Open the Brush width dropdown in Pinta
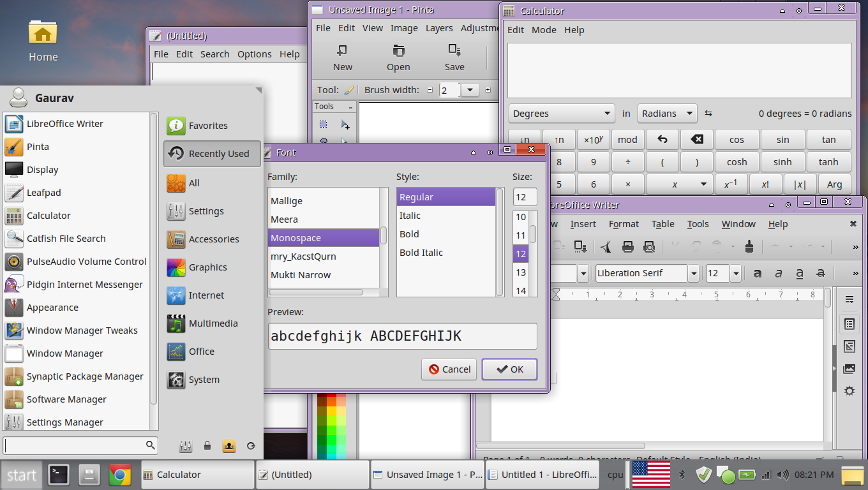This screenshot has height=490, width=868. click(470, 91)
